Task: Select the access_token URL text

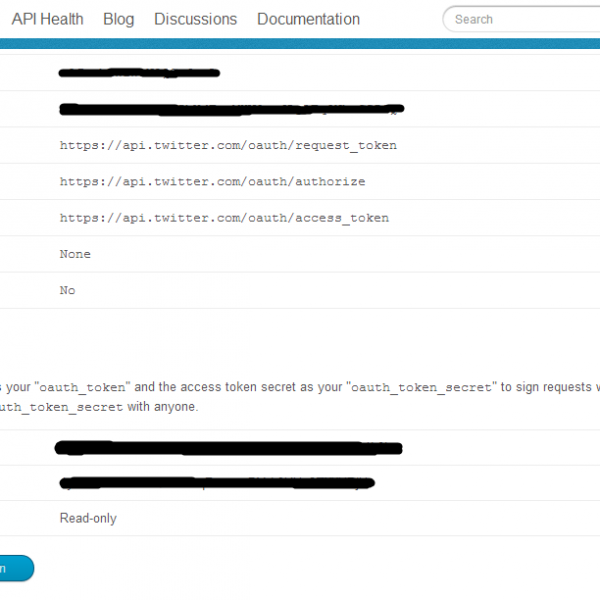Action: [224, 218]
